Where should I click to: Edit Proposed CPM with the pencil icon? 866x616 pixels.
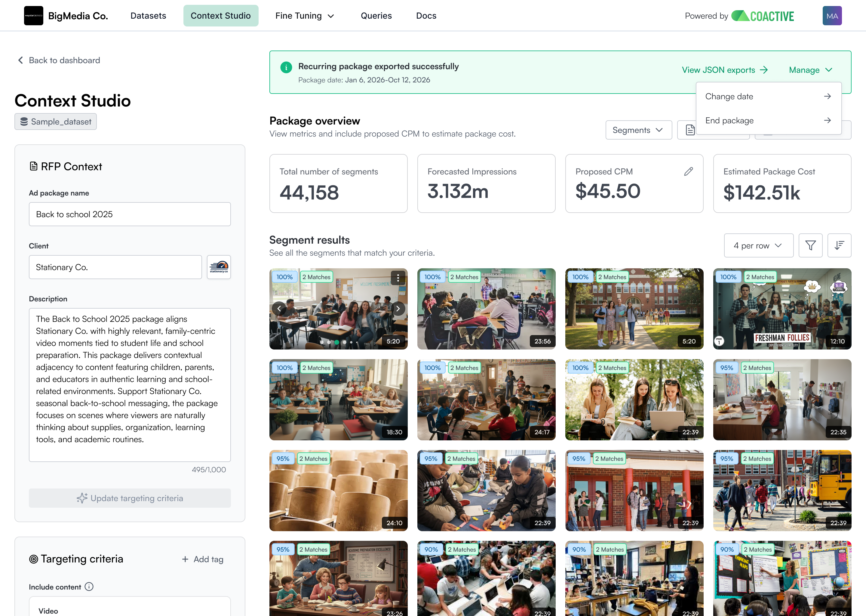tap(689, 171)
